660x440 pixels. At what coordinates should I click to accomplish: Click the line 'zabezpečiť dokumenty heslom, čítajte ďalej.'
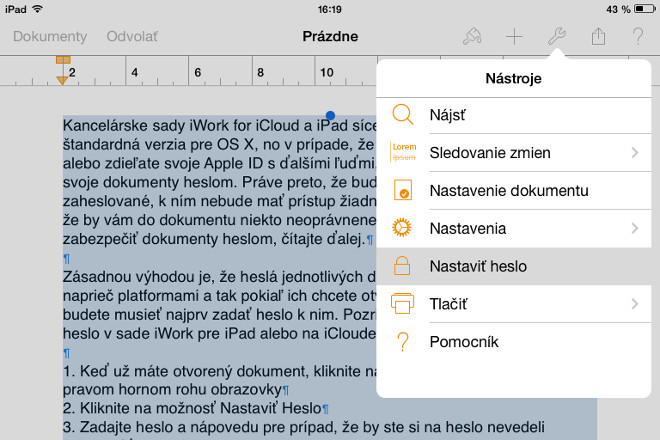[214, 239]
